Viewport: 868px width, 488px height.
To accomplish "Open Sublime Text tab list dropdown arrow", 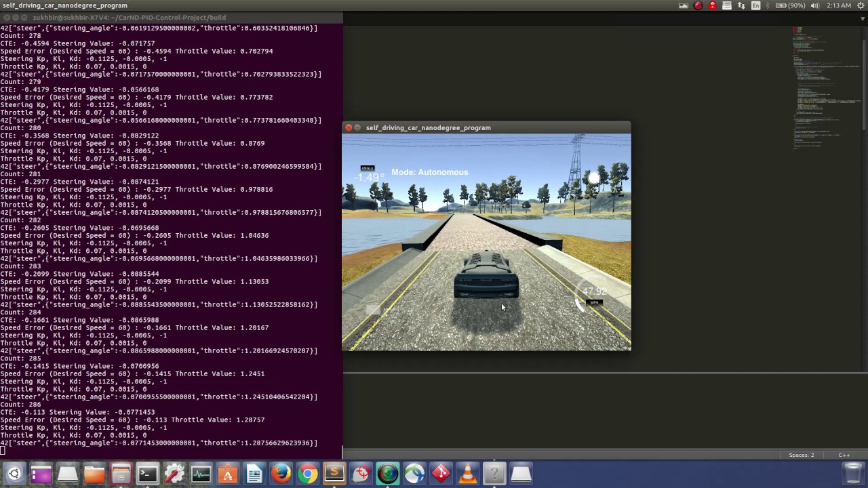I will point(862,18).
